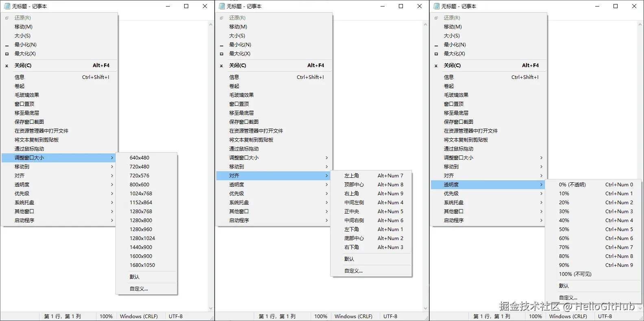644x321 pixels.
Task: Click 100% zoom in right window status bar
Action: tap(535, 317)
